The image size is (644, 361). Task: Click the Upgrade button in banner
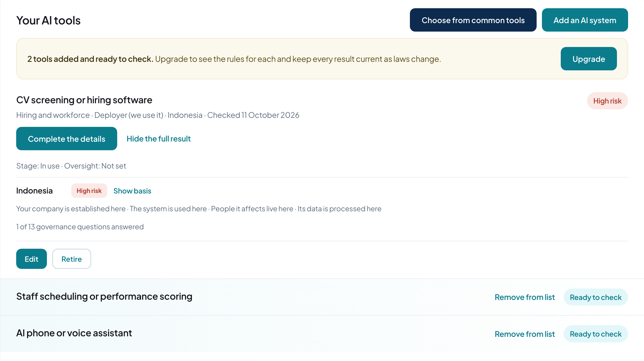click(589, 59)
